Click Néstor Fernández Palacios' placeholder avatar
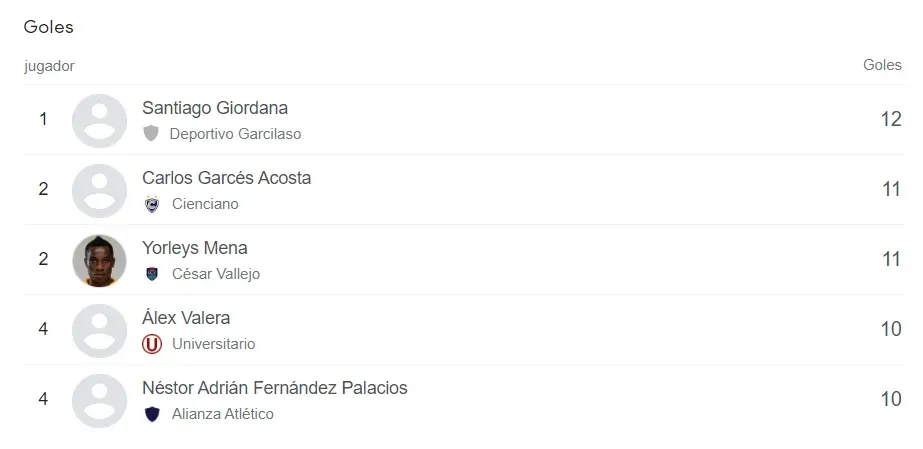923x449 pixels. 100,400
